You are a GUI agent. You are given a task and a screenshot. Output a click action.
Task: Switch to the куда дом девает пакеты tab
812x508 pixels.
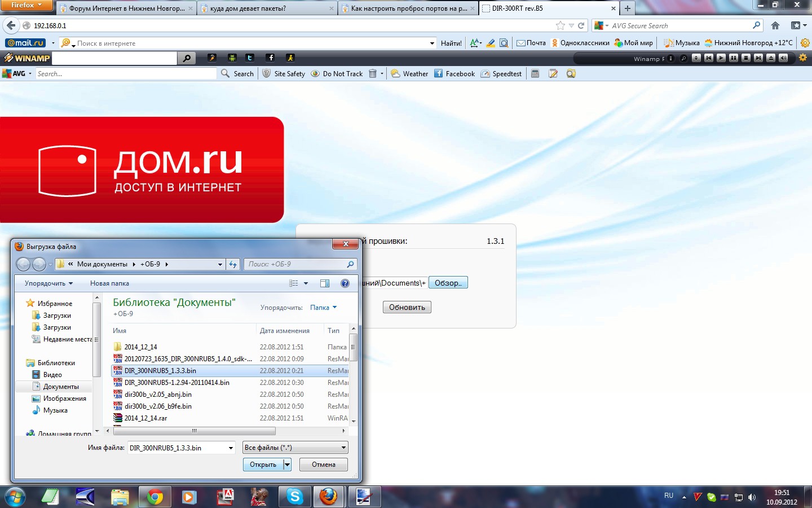coord(267,8)
